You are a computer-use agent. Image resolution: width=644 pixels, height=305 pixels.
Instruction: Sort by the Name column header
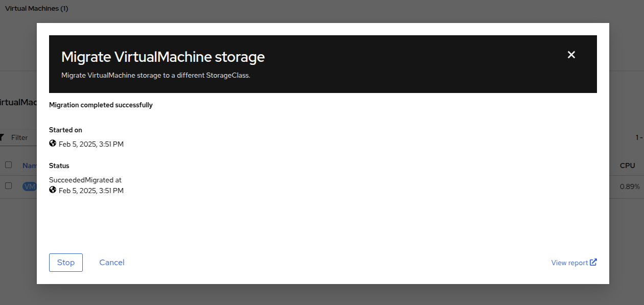tap(29, 166)
